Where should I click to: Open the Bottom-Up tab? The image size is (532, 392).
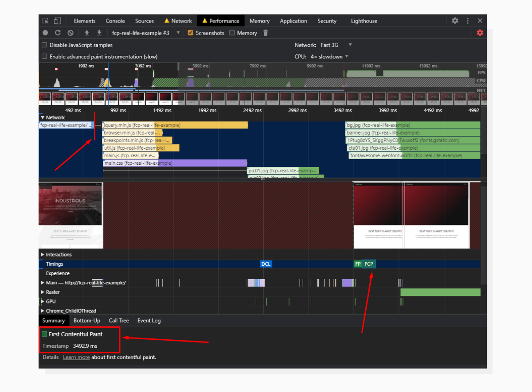(x=87, y=320)
